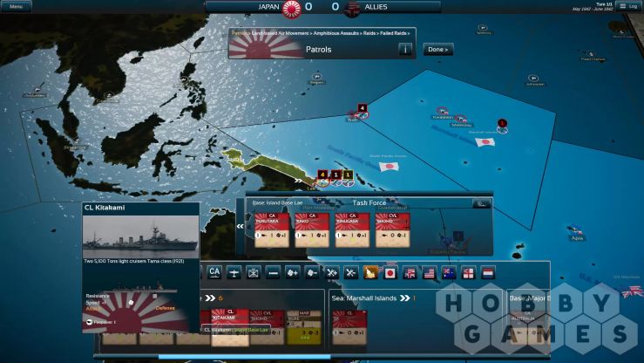
Task: Select the CA Kinugasa ship card
Action: click(352, 229)
